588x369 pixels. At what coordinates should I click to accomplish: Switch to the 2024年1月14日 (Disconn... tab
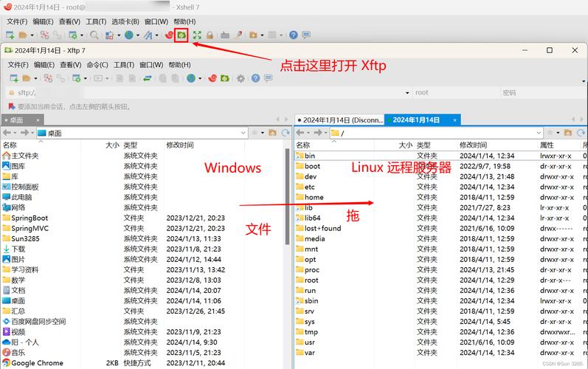(340, 120)
